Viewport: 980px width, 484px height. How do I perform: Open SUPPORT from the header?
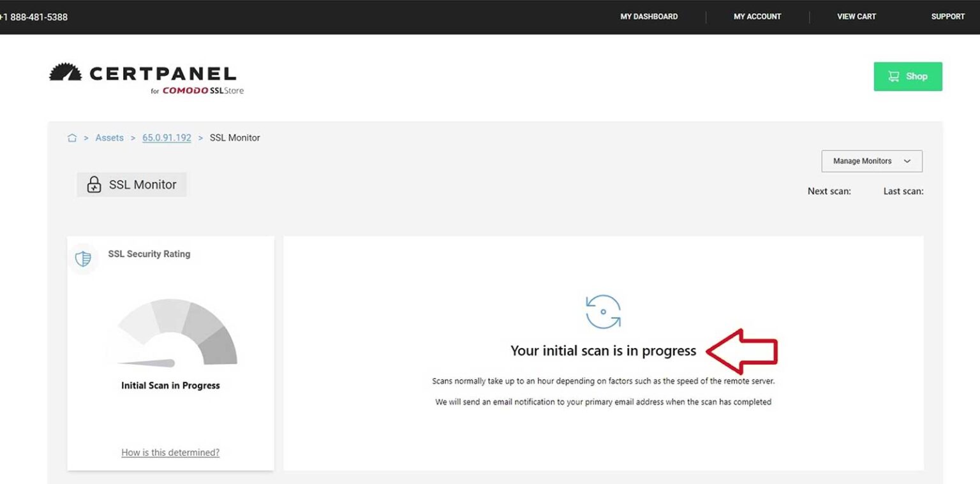[947, 17]
